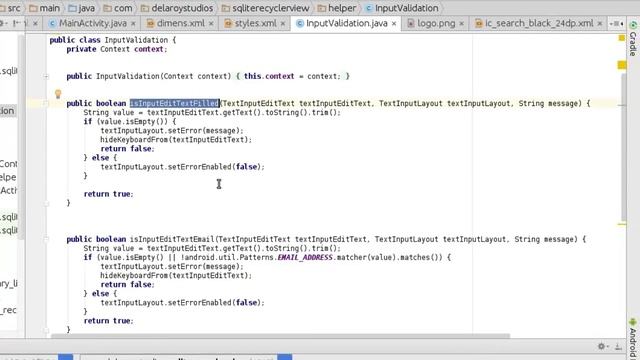Open the ic_search_black_24dp.xml tab

[539, 24]
